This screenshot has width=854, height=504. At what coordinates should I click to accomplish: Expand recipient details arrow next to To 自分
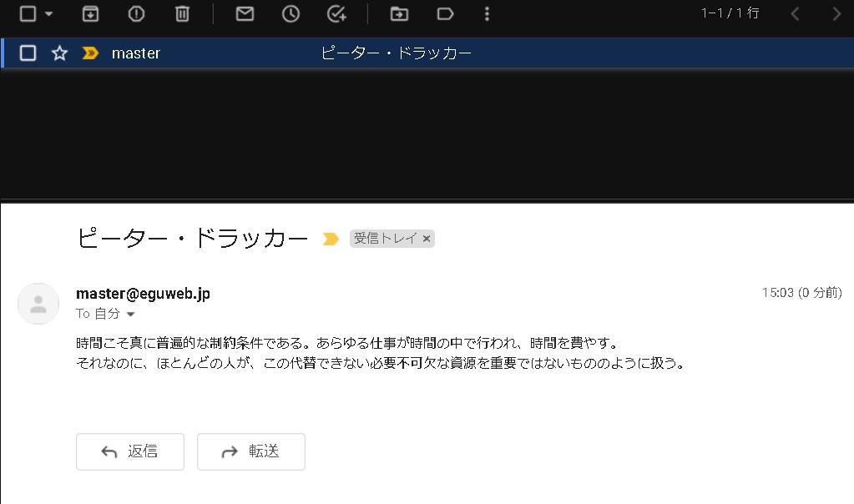(131, 314)
